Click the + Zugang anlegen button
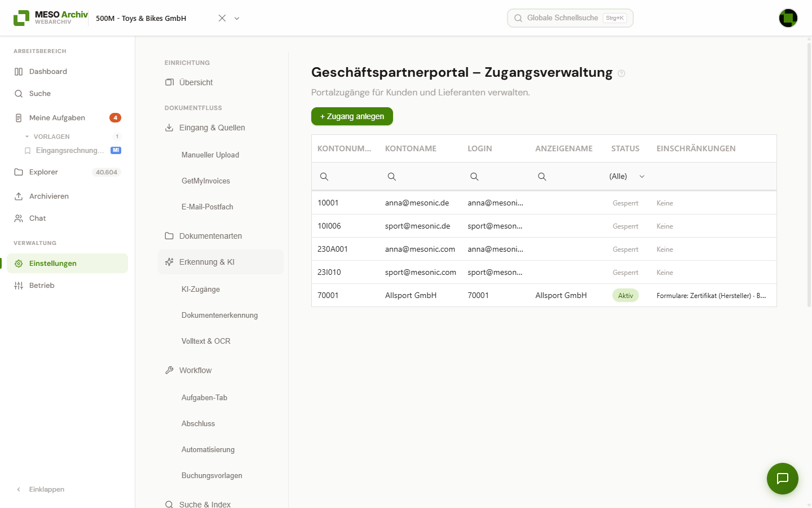The width and height of the screenshot is (812, 508). click(352, 116)
